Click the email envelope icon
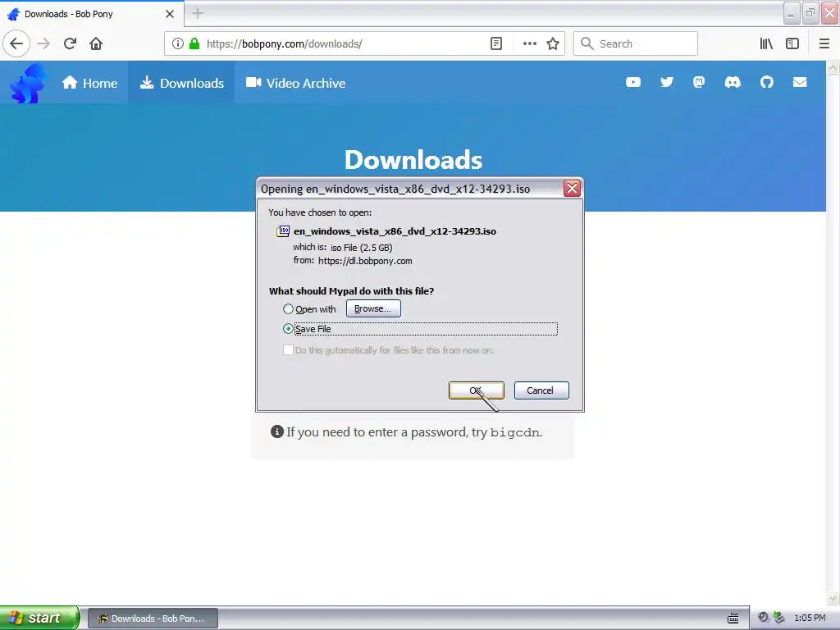The height and width of the screenshot is (630, 840). pyautogui.click(x=800, y=82)
